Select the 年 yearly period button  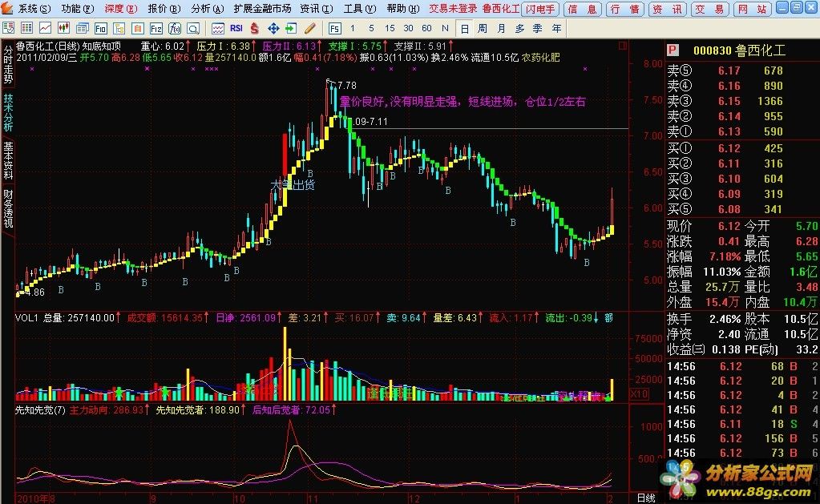click(556, 28)
